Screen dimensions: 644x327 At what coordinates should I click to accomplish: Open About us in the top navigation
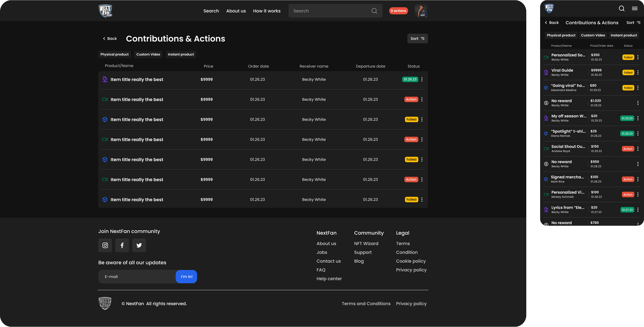[236, 11]
